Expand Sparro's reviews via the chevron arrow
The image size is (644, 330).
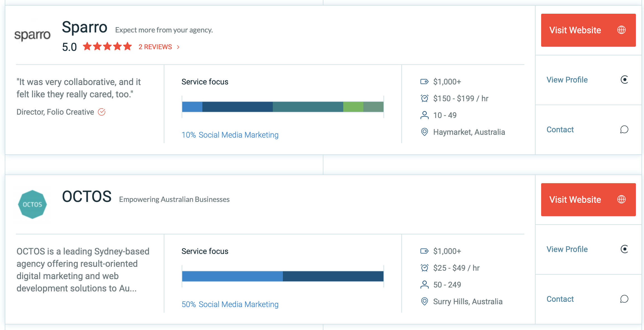179,47
